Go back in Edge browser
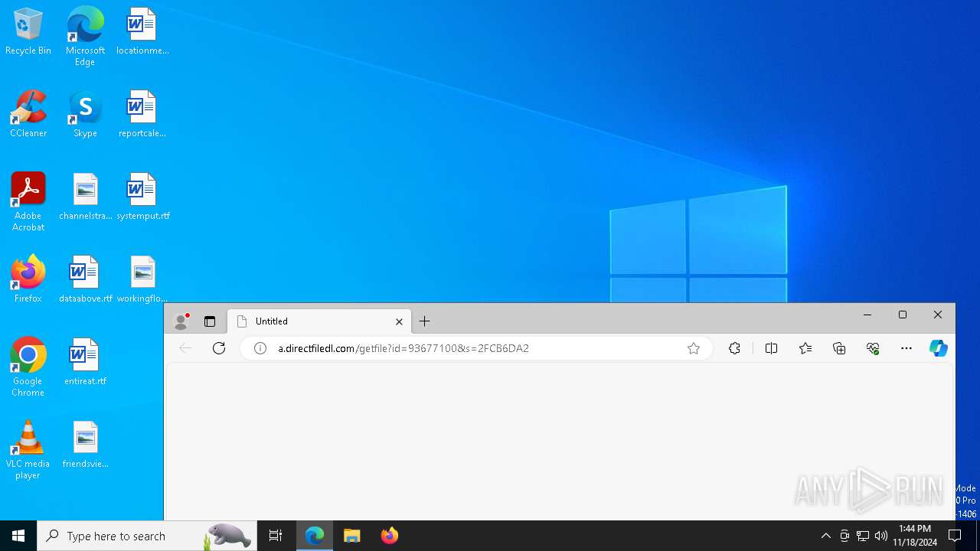 point(185,348)
